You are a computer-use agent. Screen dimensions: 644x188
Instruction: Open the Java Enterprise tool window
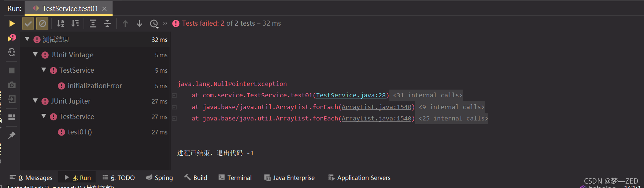[x=289, y=178]
